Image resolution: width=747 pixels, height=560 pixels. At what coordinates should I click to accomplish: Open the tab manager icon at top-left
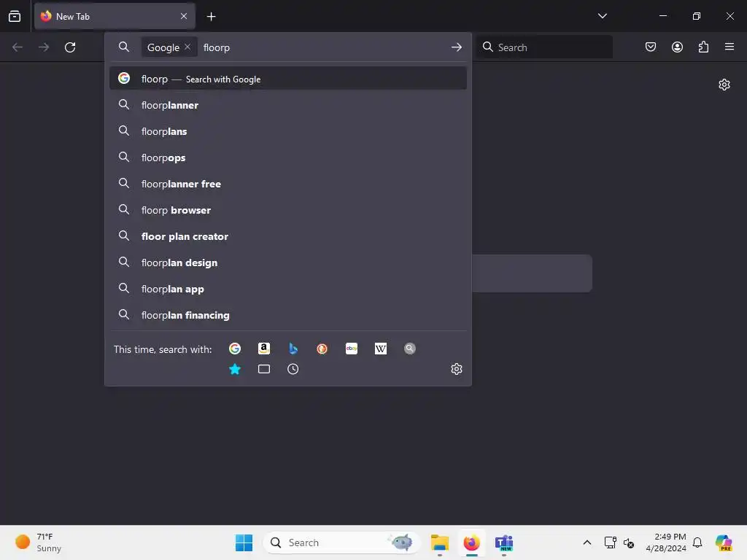[x=15, y=16]
